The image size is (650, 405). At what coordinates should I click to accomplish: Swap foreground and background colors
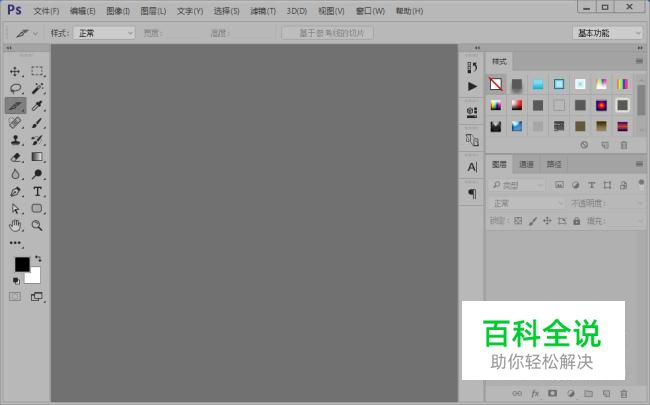[x=38, y=259]
